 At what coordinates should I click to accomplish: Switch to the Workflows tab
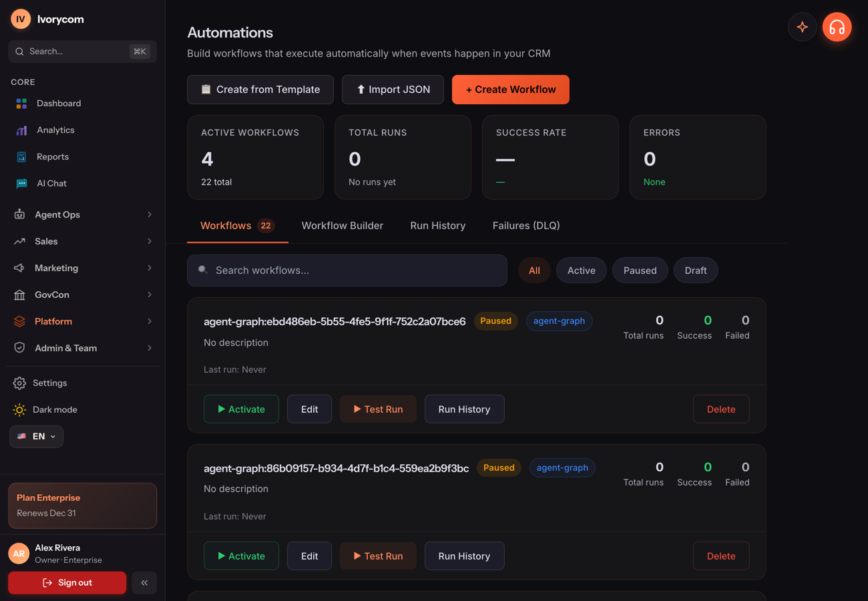pyautogui.click(x=237, y=226)
